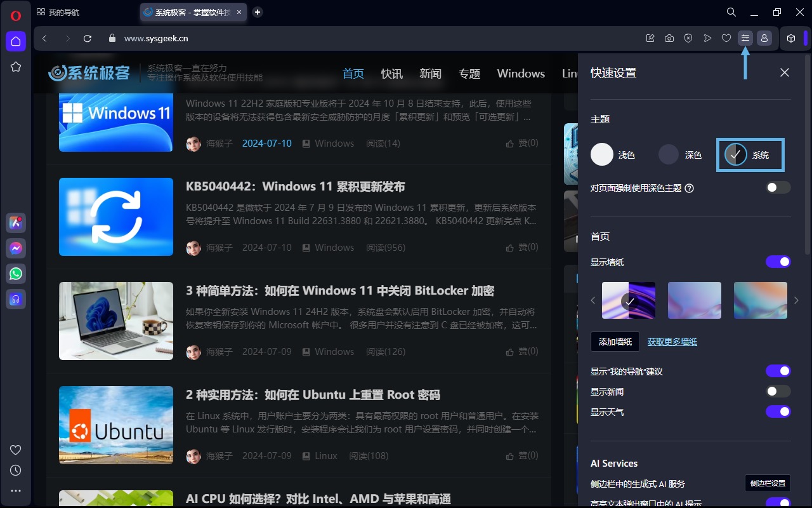Image resolution: width=812 pixels, height=508 pixels.
Task: Open history clock icon in sidebar
Action: pos(16,471)
